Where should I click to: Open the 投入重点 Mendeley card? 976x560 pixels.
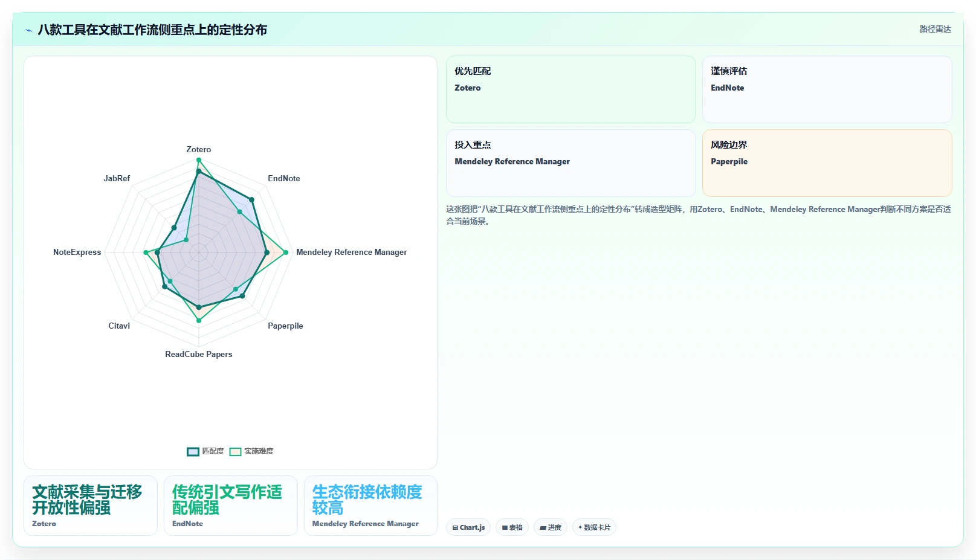(x=571, y=163)
